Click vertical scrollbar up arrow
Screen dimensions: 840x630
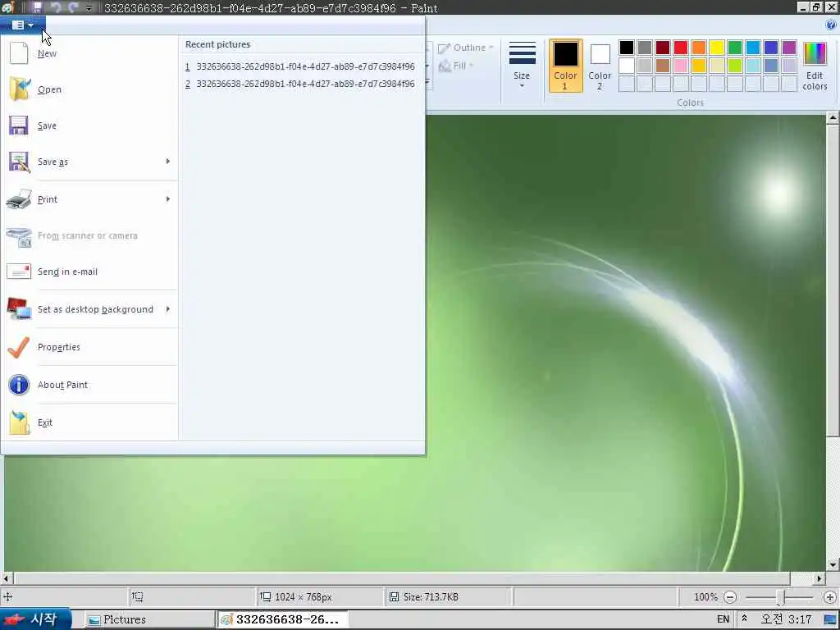tap(832, 118)
